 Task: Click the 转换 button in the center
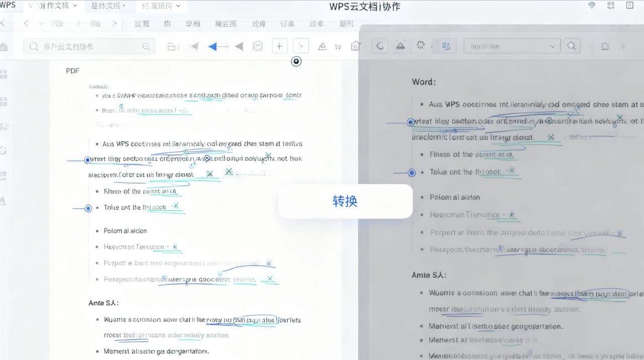tap(346, 201)
